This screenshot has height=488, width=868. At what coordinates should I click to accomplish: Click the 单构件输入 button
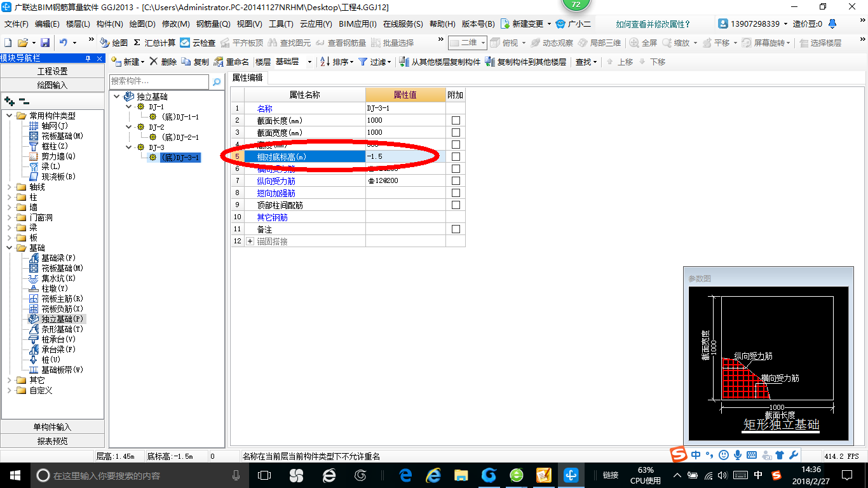tap(52, 427)
